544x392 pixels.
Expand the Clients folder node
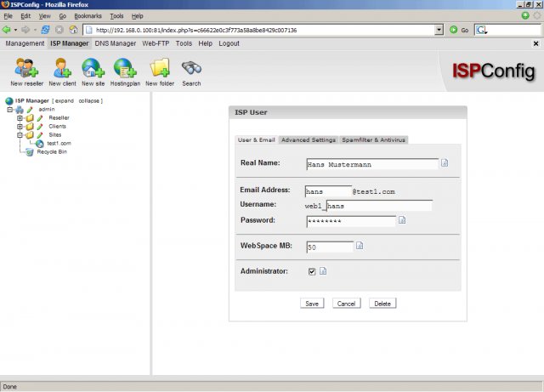click(x=20, y=127)
